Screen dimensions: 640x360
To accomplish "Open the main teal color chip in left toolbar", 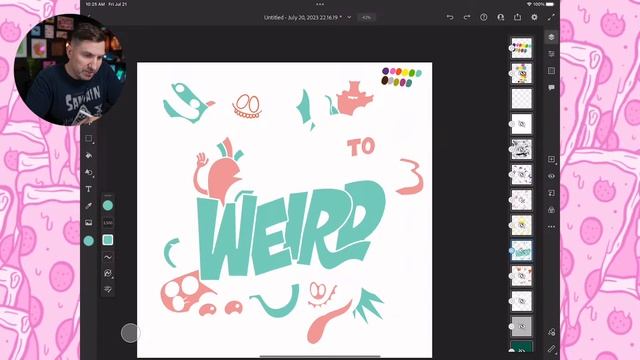I will tap(89, 241).
